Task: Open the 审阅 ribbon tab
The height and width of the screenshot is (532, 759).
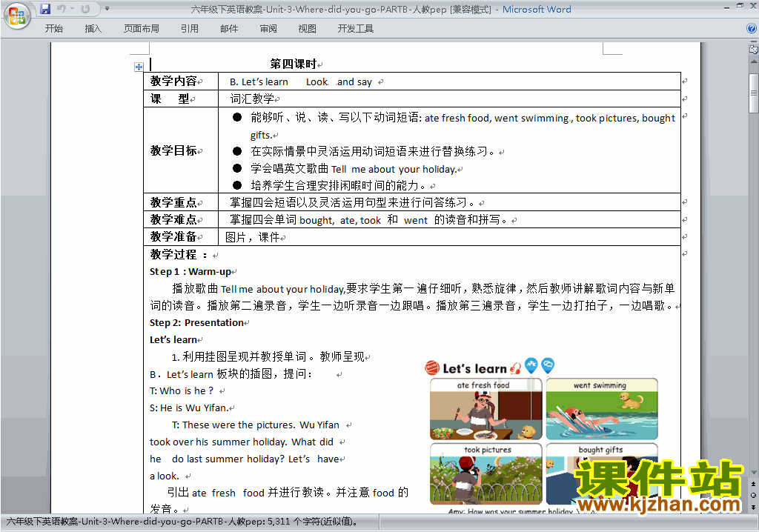Action: pos(268,29)
